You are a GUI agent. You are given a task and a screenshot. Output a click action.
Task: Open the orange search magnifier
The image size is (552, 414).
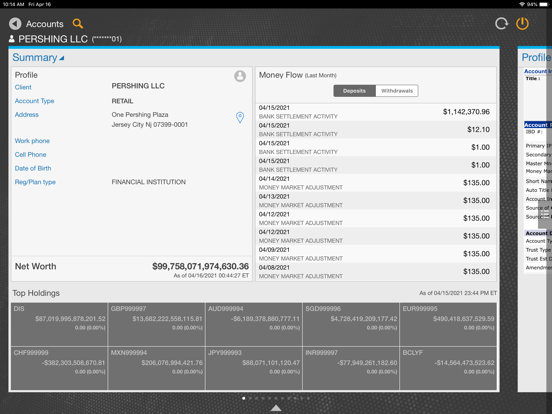point(77,24)
